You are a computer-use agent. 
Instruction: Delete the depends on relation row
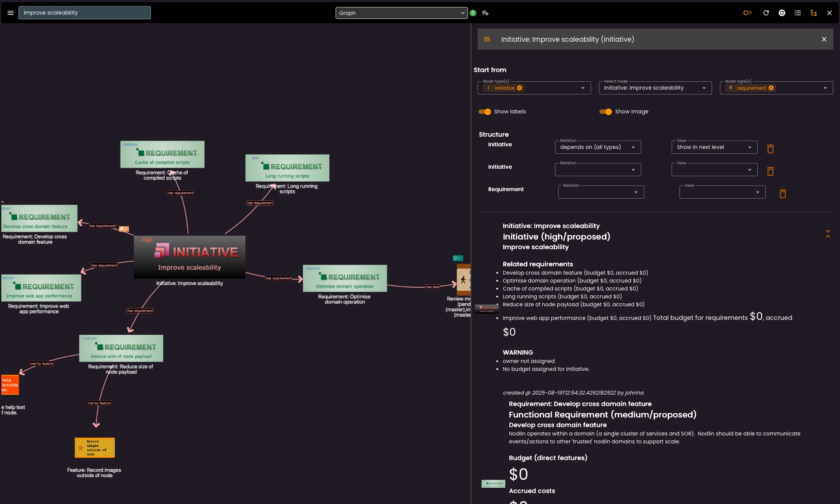tap(770, 149)
